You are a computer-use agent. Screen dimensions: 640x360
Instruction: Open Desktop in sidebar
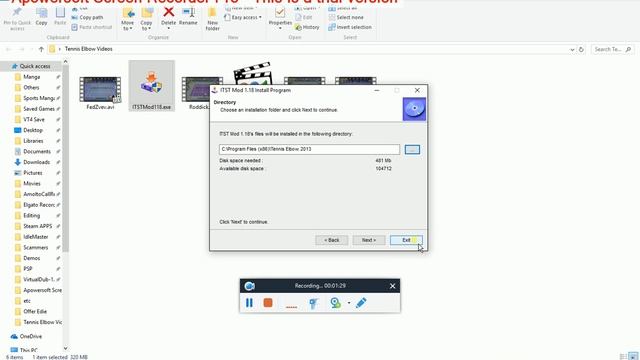pyautogui.click(x=33, y=130)
